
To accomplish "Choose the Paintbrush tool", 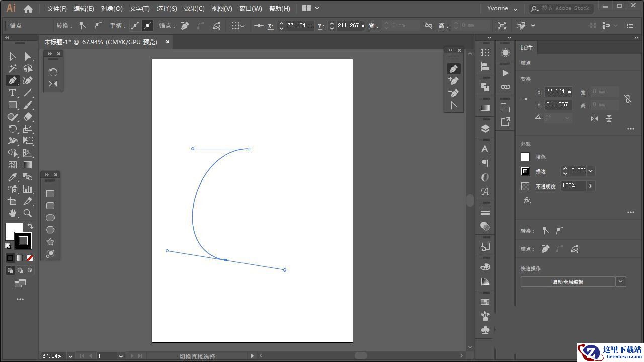I will pyautogui.click(x=28, y=105).
